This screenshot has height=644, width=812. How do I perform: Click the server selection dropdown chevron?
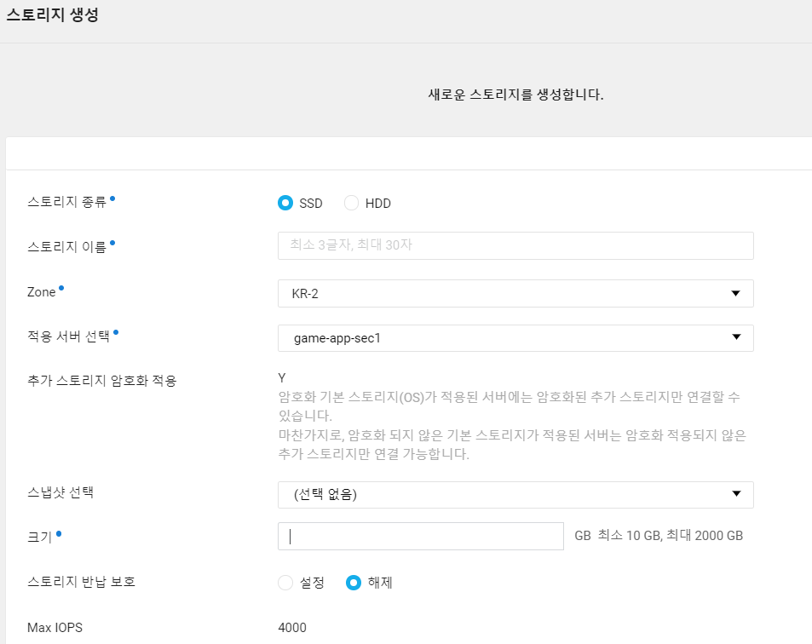(738, 337)
